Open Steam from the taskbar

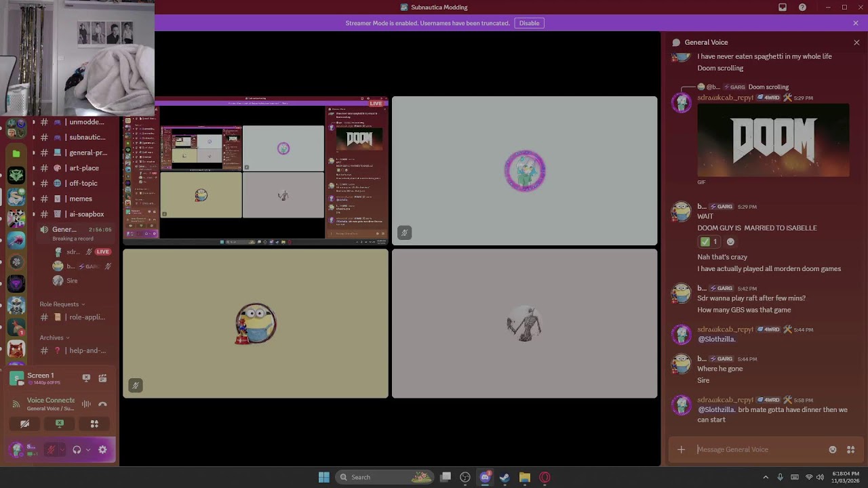505,477
